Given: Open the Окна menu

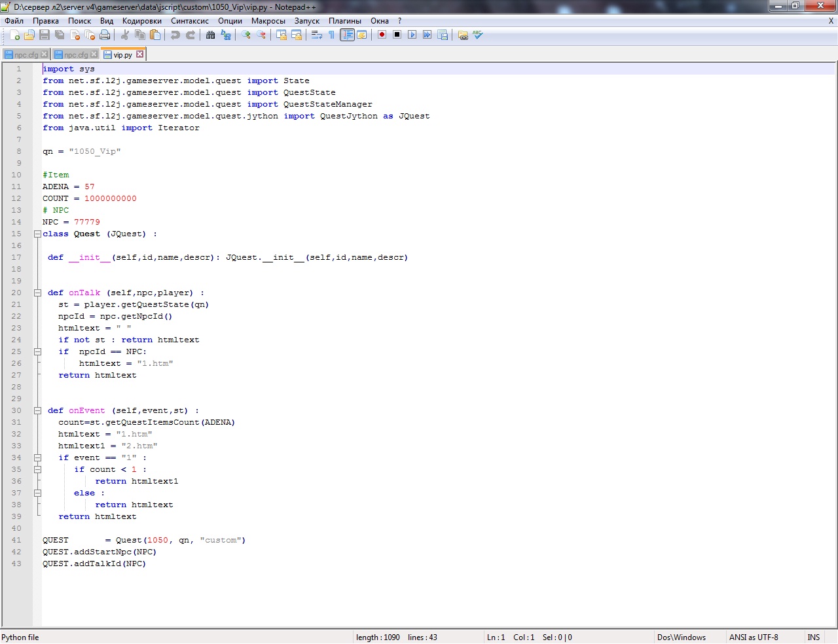Looking at the screenshot, I should 380,21.
